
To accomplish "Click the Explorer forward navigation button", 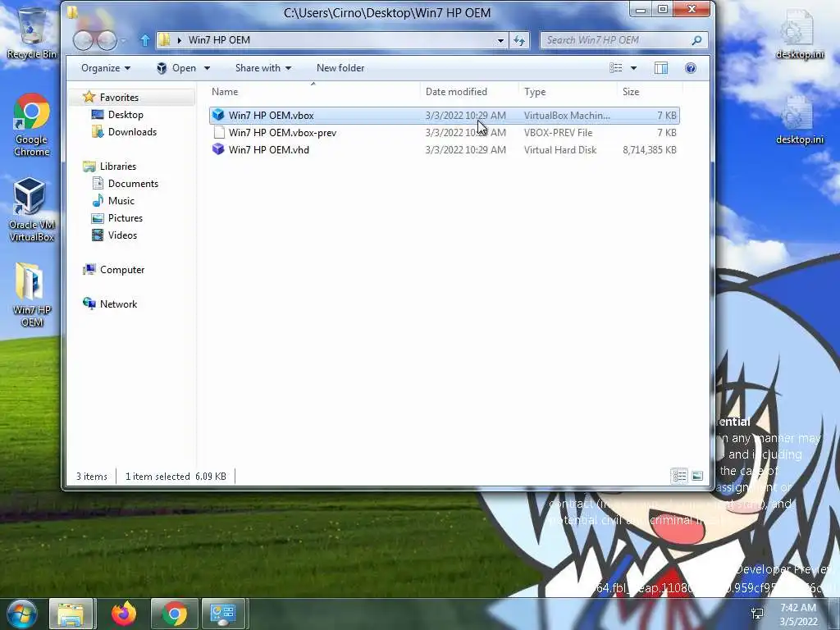I will tap(107, 40).
